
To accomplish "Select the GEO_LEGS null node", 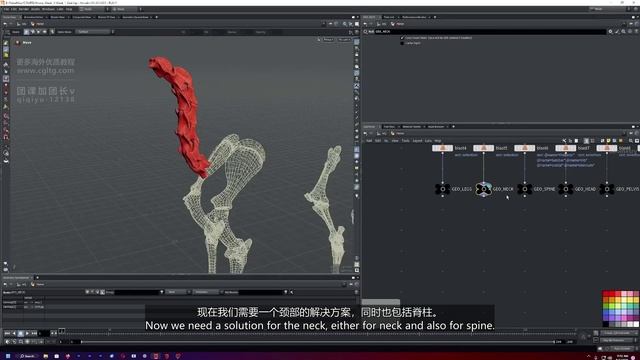I will [442, 189].
